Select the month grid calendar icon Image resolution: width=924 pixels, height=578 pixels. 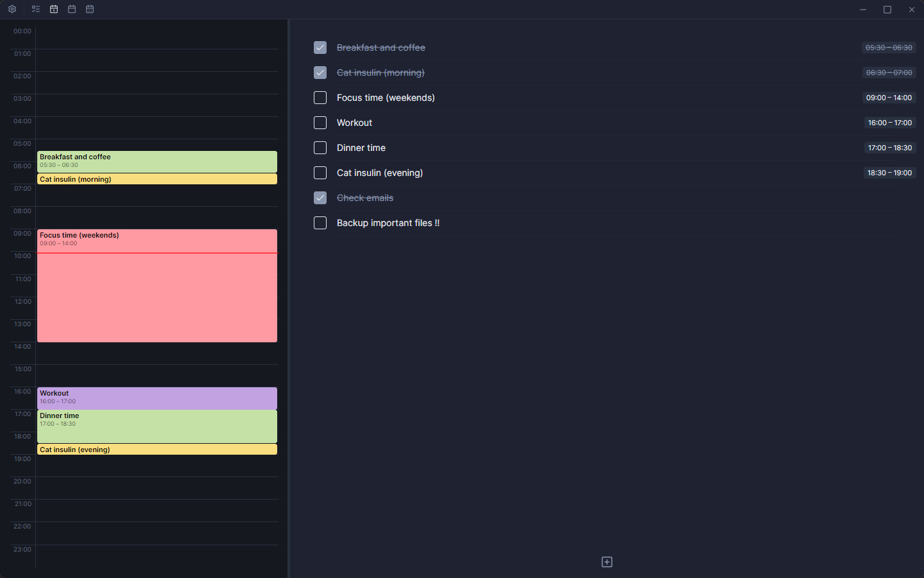tap(90, 10)
